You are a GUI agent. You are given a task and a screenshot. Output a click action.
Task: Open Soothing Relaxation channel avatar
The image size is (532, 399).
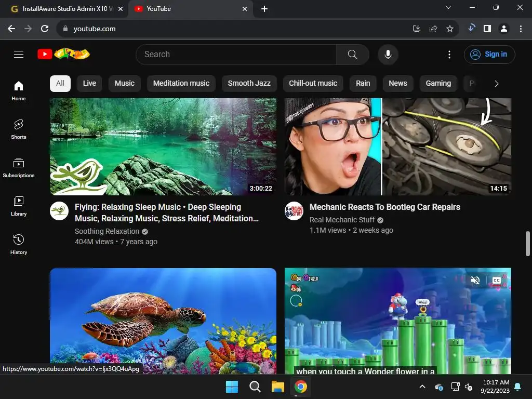59,211
